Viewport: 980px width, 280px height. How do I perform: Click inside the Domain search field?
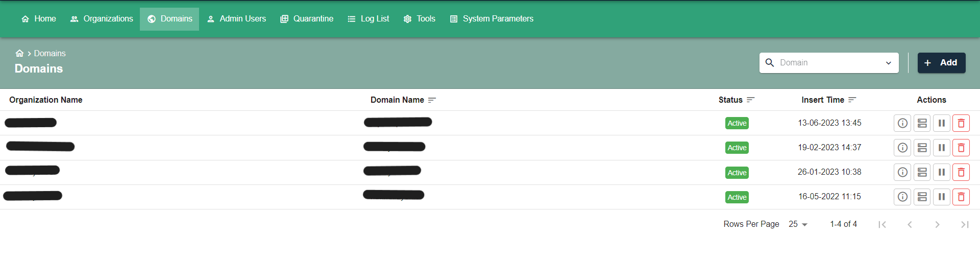click(x=829, y=63)
